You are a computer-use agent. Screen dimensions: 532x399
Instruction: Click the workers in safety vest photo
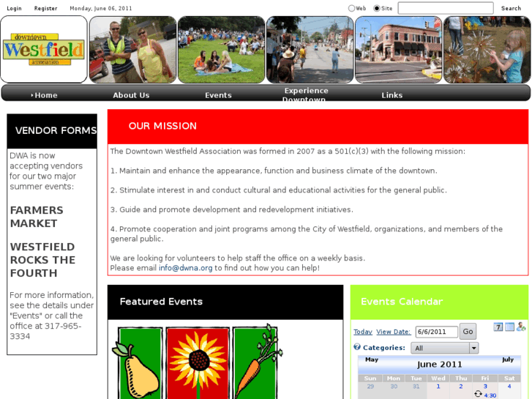pyautogui.click(x=132, y=50)
